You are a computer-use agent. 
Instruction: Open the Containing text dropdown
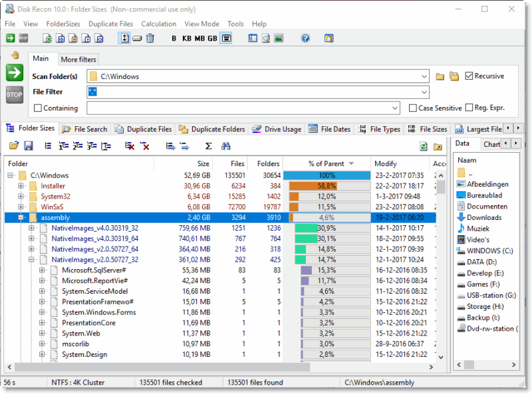point(394,108)
